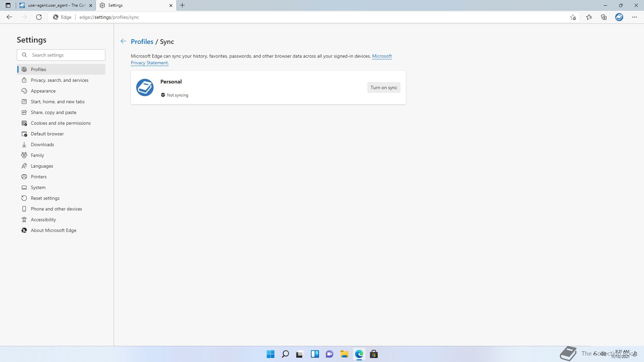The image size is (644, 362).
Task: Go back with the browser back arrow
Action: point(9,17)
